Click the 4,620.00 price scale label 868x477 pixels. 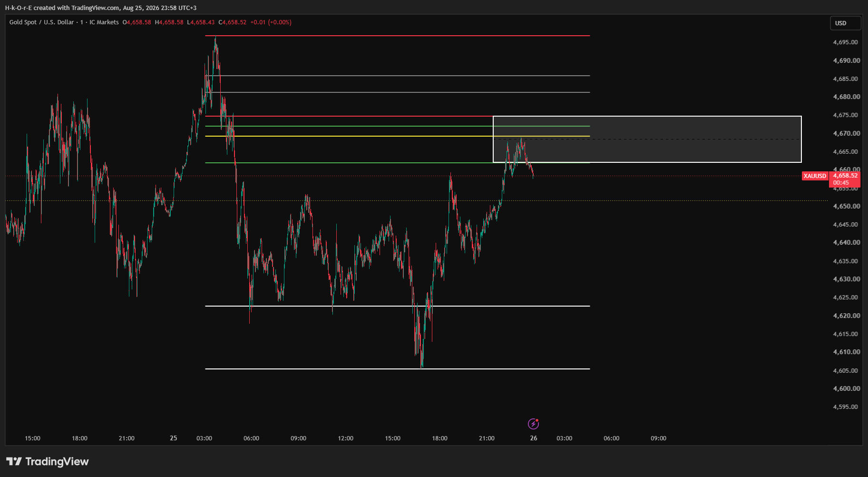pos(847,316)
